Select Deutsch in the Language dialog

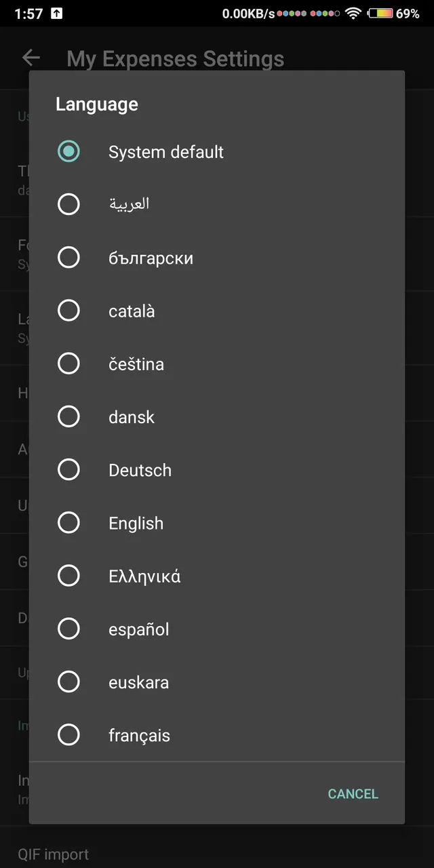217,469
